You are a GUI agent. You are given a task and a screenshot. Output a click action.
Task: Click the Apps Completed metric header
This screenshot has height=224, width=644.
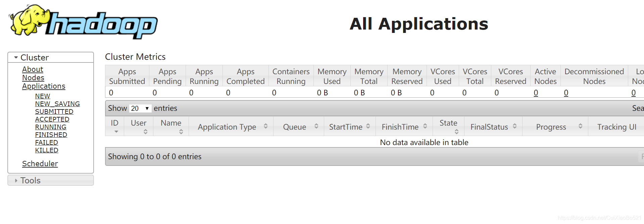(x=246, y=76)
